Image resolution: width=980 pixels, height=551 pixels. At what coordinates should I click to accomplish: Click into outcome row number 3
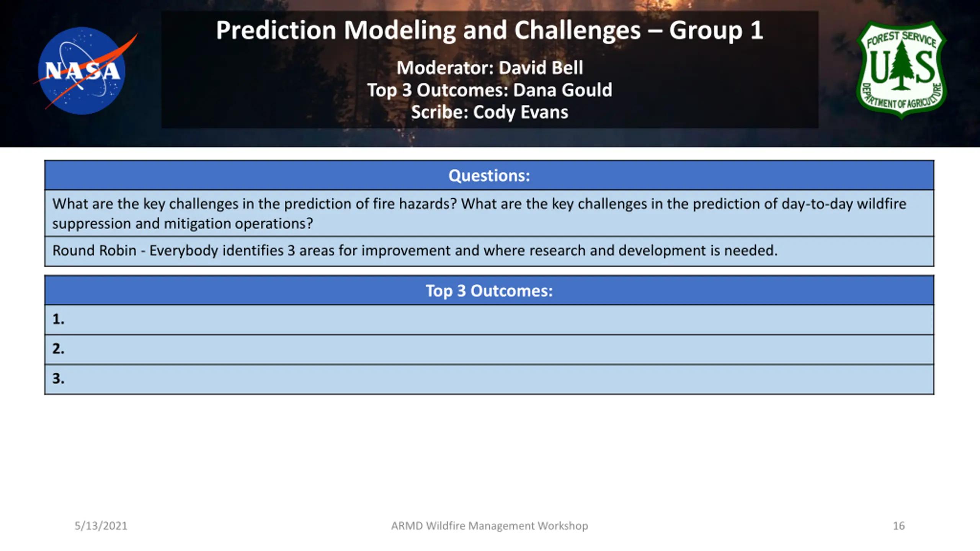tap(489, 379)
